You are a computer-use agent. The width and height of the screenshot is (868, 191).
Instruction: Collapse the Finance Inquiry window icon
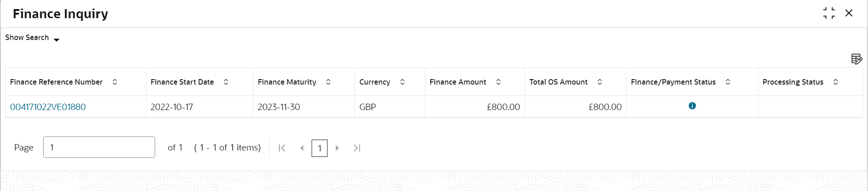tap(829, 13)
